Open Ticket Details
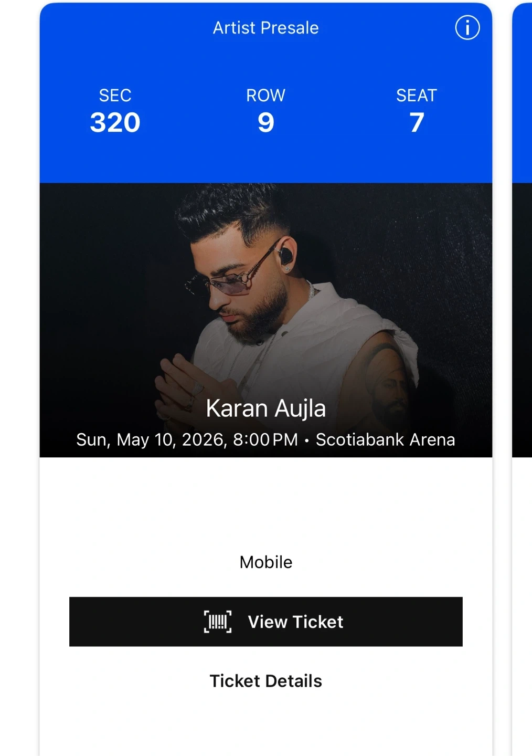The height and width of the screenshot is (756, 532). click(x=265, y=681)
